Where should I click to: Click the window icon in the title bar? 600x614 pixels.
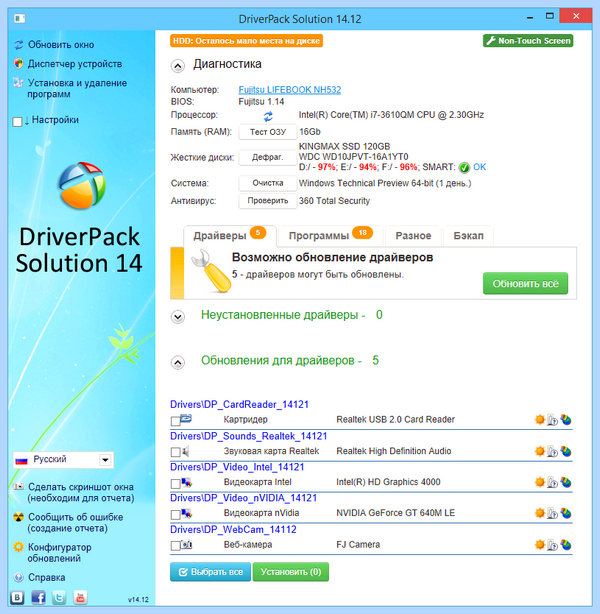pos(20,18)
